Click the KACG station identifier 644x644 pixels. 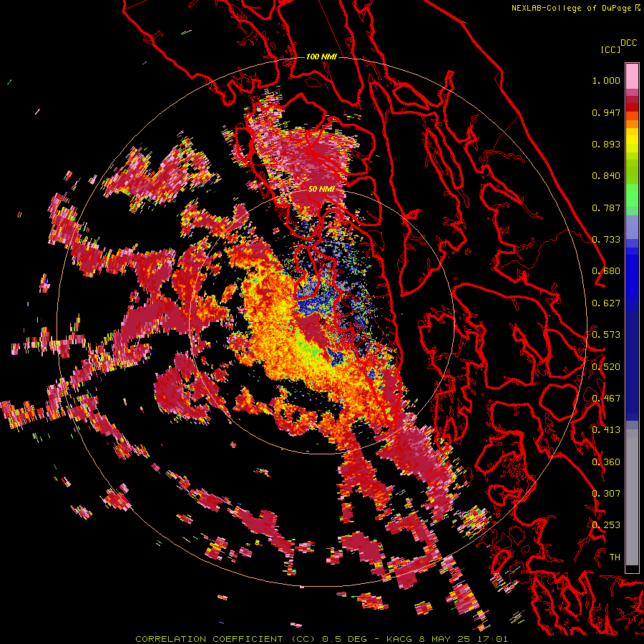401,639
